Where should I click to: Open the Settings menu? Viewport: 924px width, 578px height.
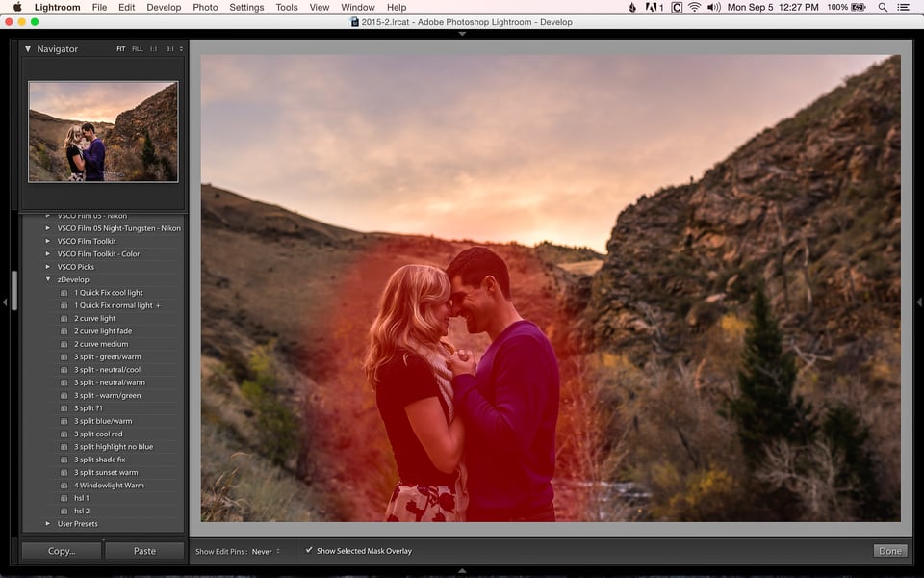click(246, 7)
